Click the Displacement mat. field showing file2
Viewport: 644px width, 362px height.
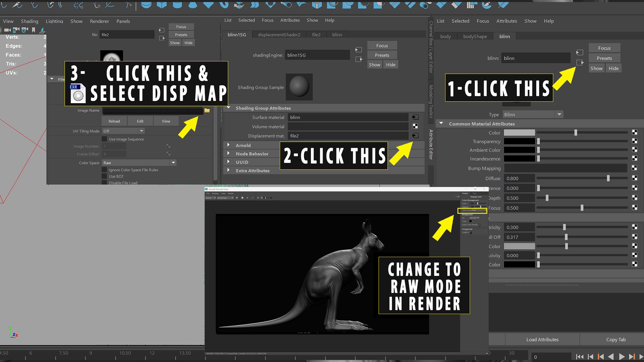pos(348,136)
